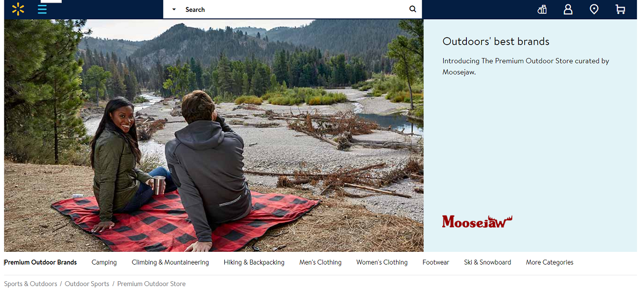
Task: Go to Hiking & Backpacking
Action: pos(254,262)
